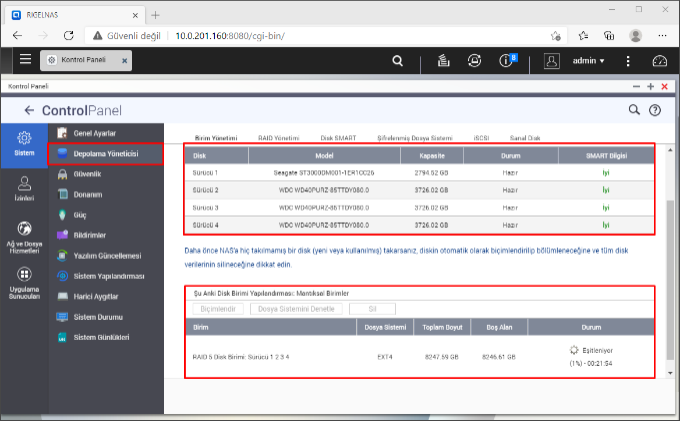Open browser profile avatar

[635, 36]
